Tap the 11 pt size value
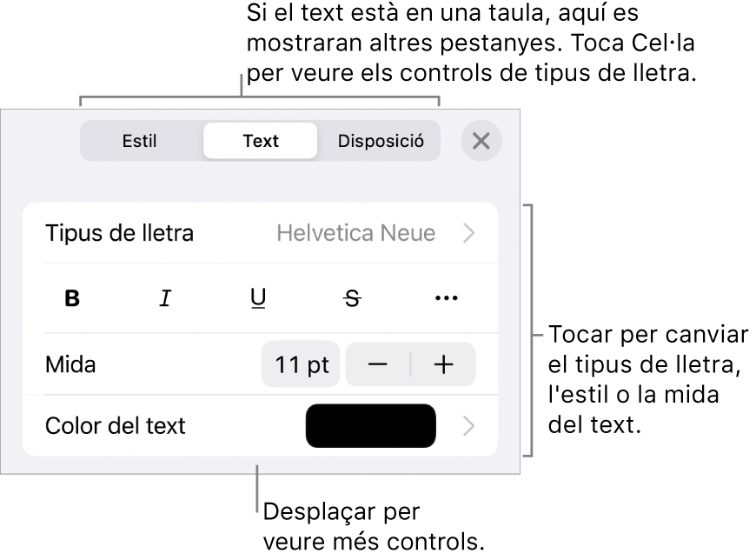Viewport: 756px width, 560px height. point(301,364)
